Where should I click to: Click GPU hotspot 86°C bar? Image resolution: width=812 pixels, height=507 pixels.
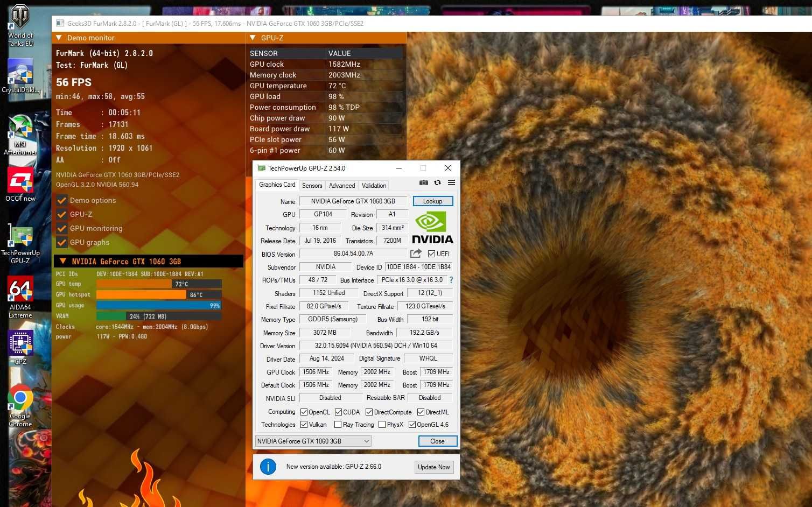[x=159, y=294]
